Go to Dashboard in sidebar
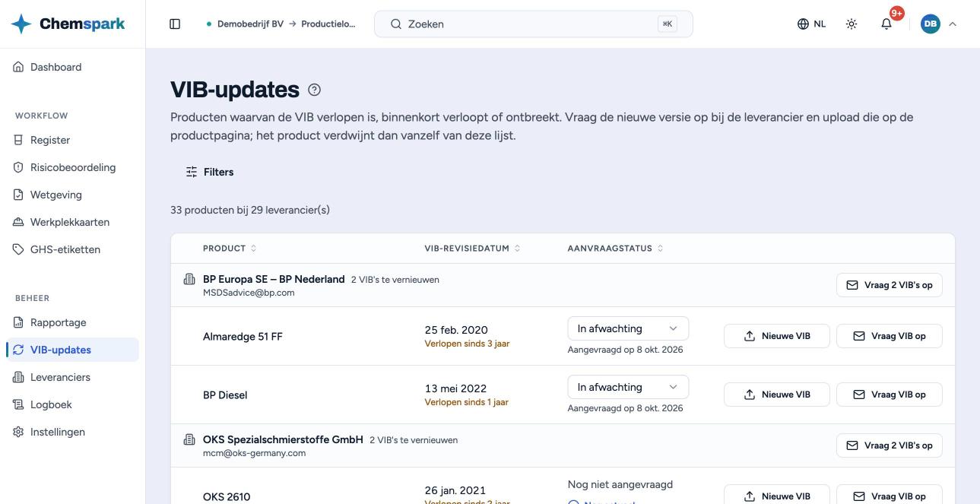Image resolution: width=980 pixels, height=504 pixels. (72, 67)
